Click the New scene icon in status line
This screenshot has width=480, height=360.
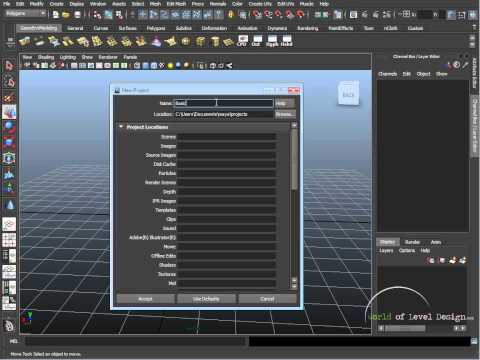[x=56, y=15]
